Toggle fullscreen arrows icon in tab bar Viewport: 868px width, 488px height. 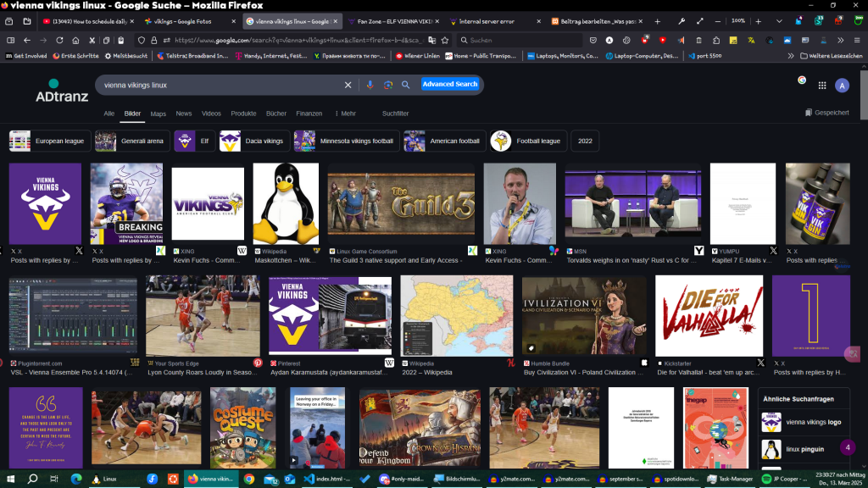click(699, 21)
